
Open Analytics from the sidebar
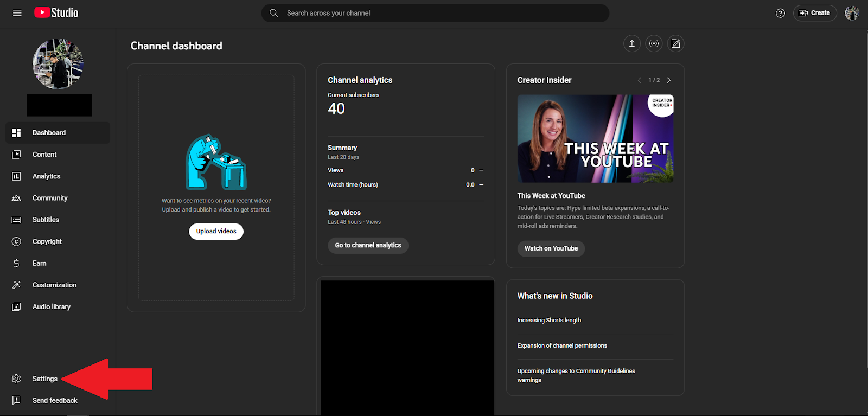coord(58,176)
